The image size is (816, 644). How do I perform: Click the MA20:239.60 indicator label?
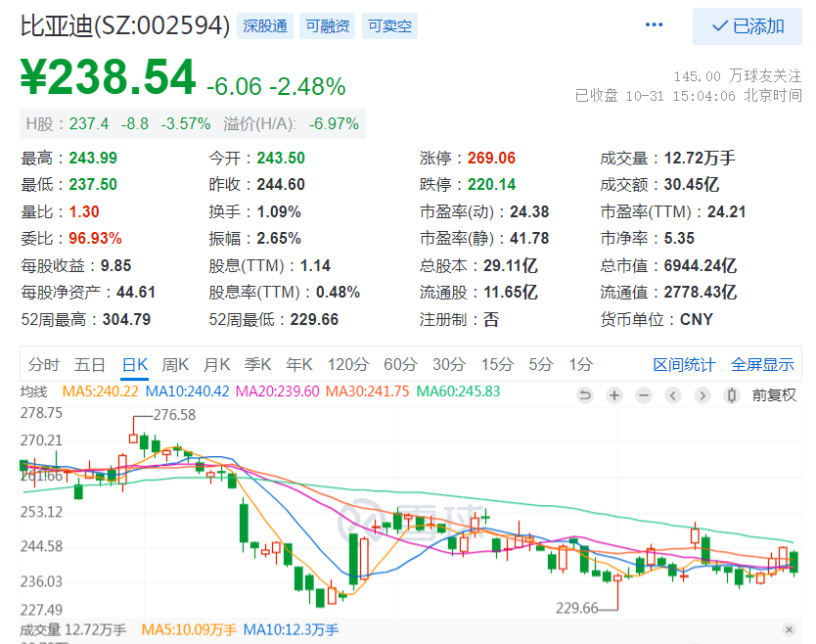(277, 391)
